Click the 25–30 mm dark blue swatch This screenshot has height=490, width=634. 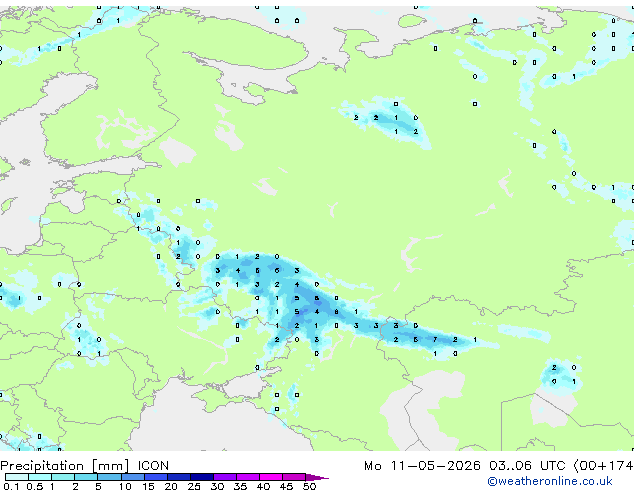[x=201, y=477]
